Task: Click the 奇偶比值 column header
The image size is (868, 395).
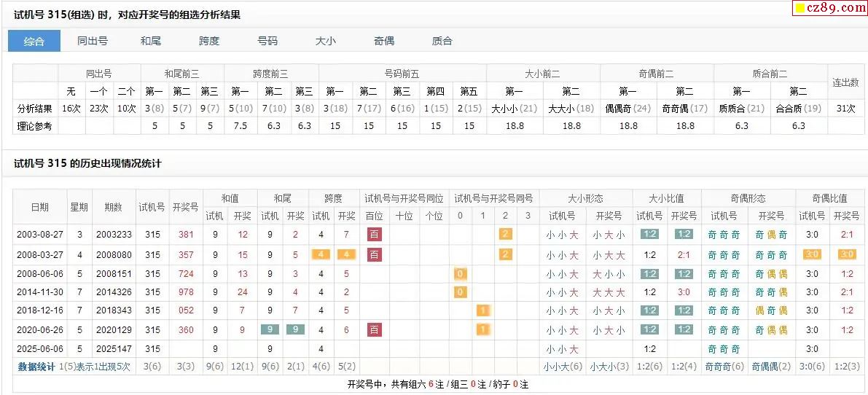Action: click(x=829, y=198)
